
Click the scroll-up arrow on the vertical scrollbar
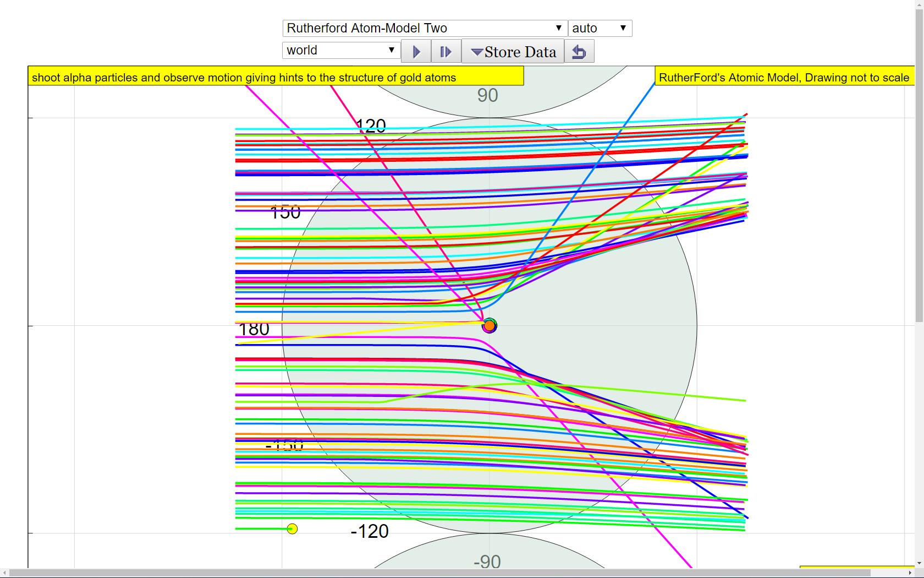click(919, 4)
